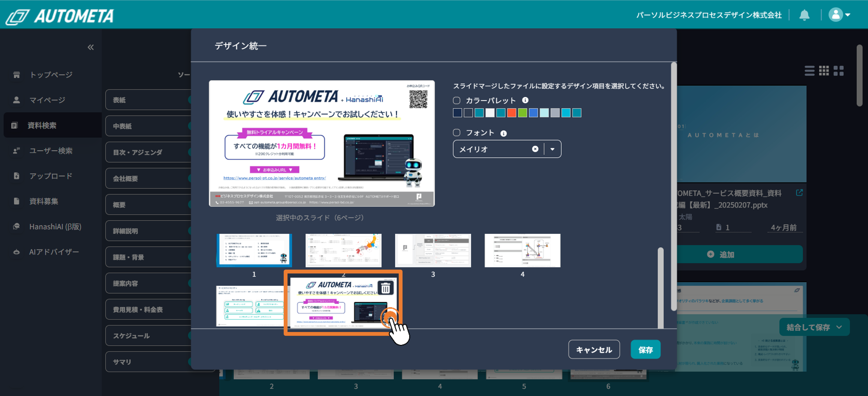This screenshot has height=396, width=868.
Task: Pick the green palette swatch
Action: pos(522,112)
